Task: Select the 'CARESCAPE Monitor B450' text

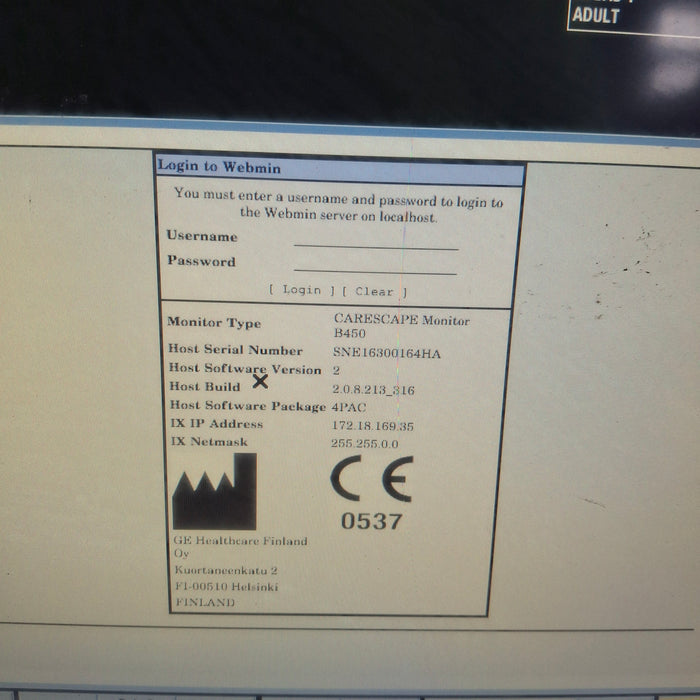Action: click(401, 326)
